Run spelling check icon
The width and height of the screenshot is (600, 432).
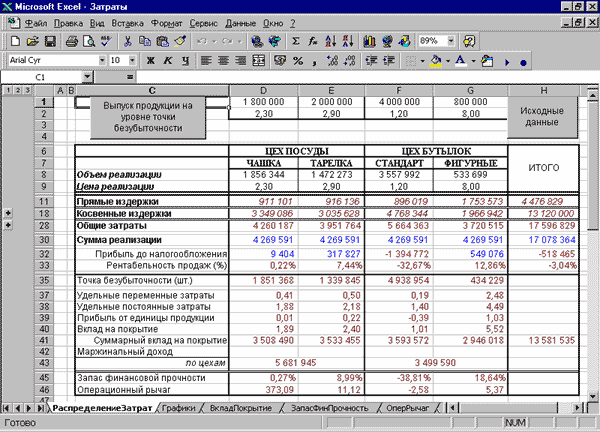click(106, 41)
